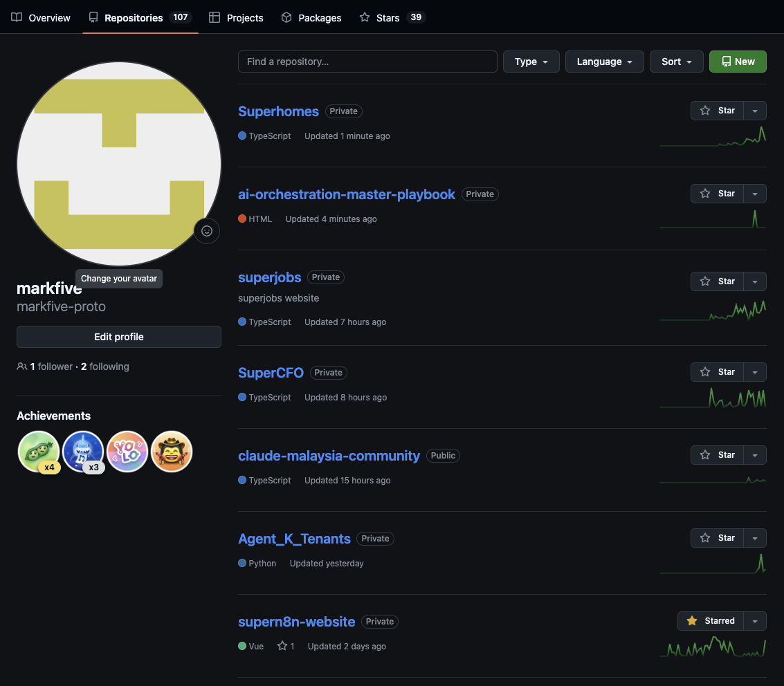Click the Edit profile button
The image size is (784, 686).
[x=119, y=337]
